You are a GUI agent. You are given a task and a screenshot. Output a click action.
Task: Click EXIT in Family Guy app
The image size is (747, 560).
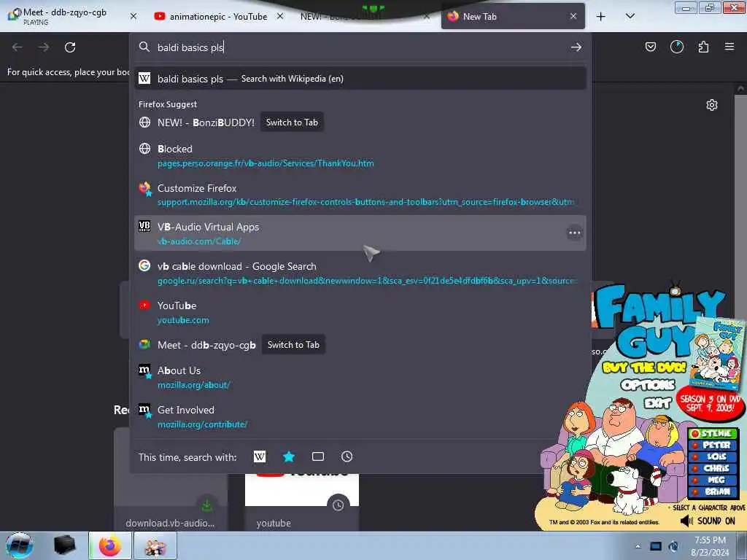[658, 403]
